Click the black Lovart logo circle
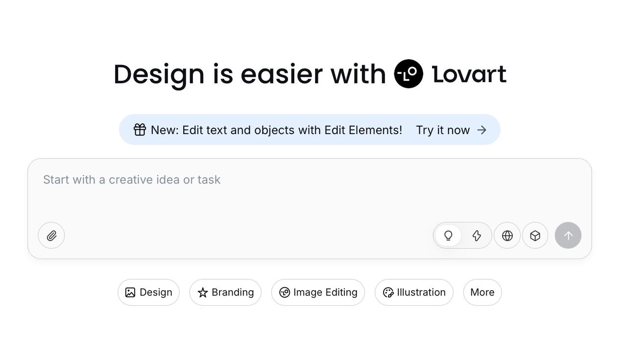The image size is (627, 364). (409, 74)
